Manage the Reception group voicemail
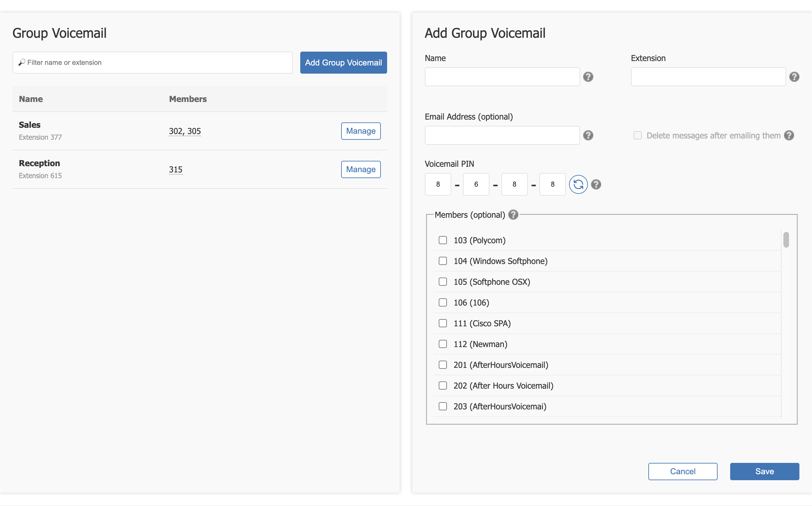Image resolution: width=812 pixels, height=506 pixels. (361, 169)
